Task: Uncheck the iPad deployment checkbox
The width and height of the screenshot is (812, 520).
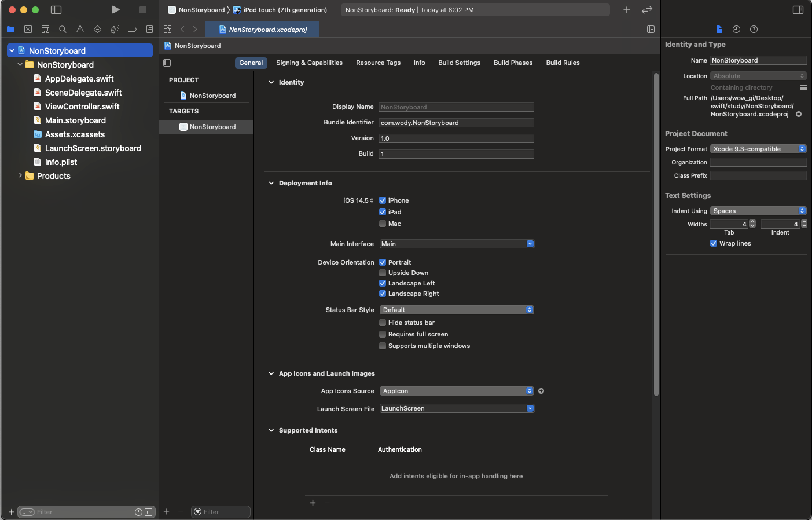Action: [x=383, y=212]
